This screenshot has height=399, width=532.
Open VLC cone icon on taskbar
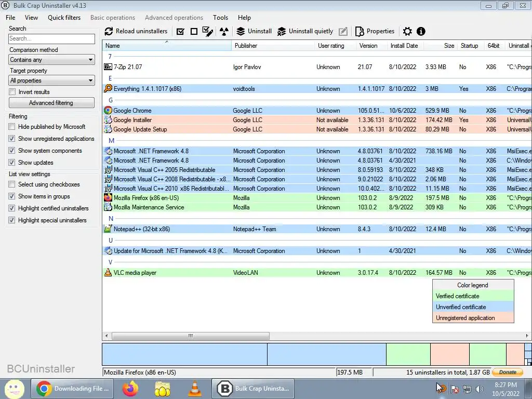coord(195,389)
